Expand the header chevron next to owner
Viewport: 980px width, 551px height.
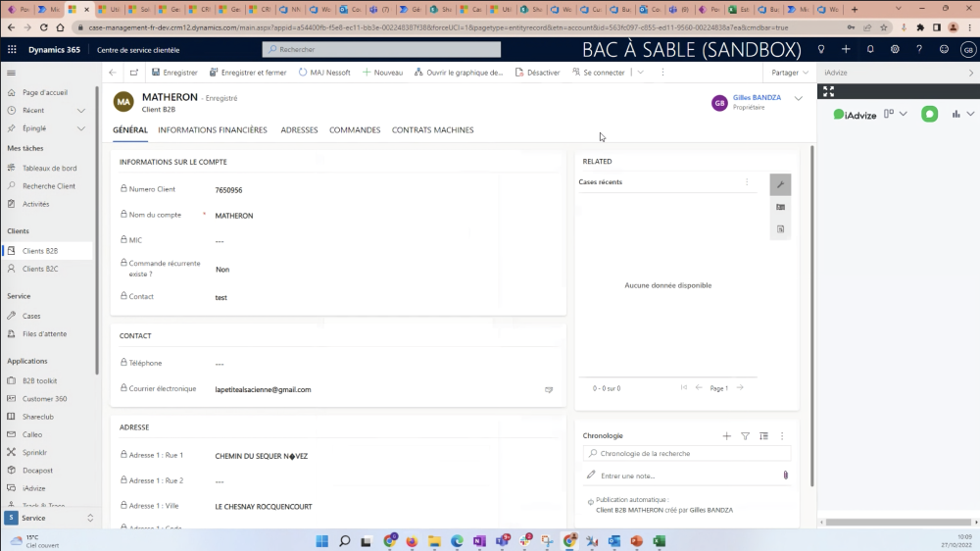click(798, 98)
